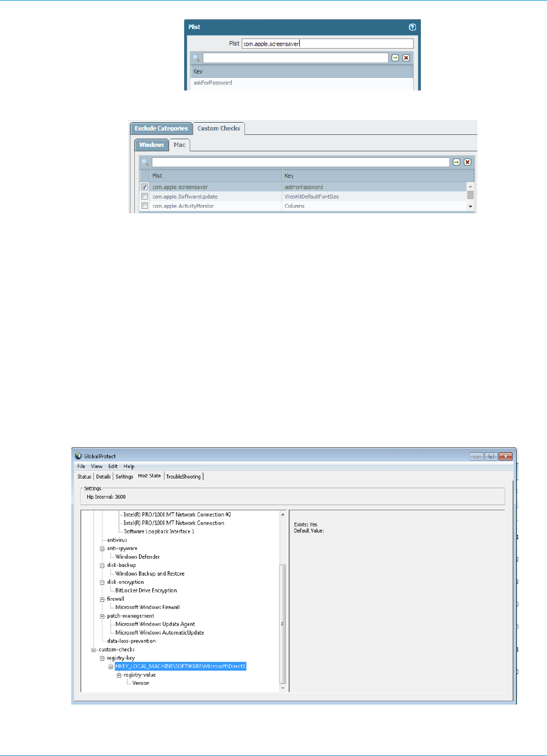The height and width of the screenshot is (756, 547).
Task: Select the data-loss-prevention tree item
Action: pyautogui.click(x=132, y=641)
